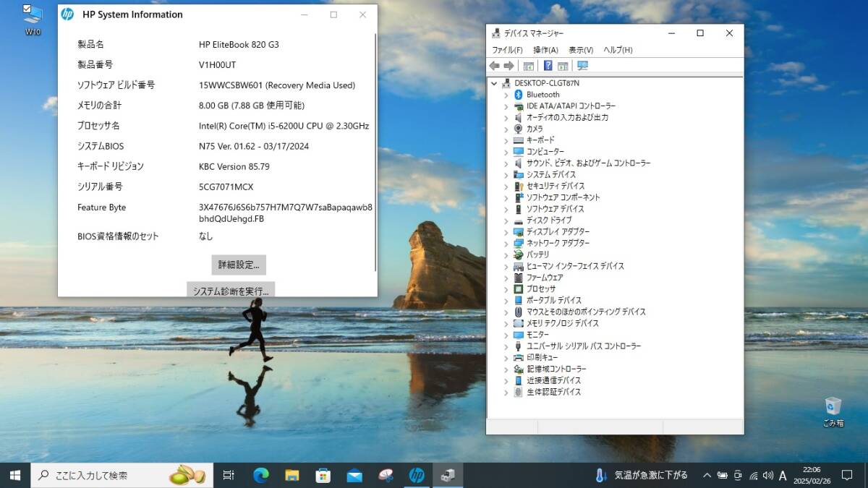Select the ファームウェア tree row
This screenshot has width=868, height=488.
click(x=545, y=278)
